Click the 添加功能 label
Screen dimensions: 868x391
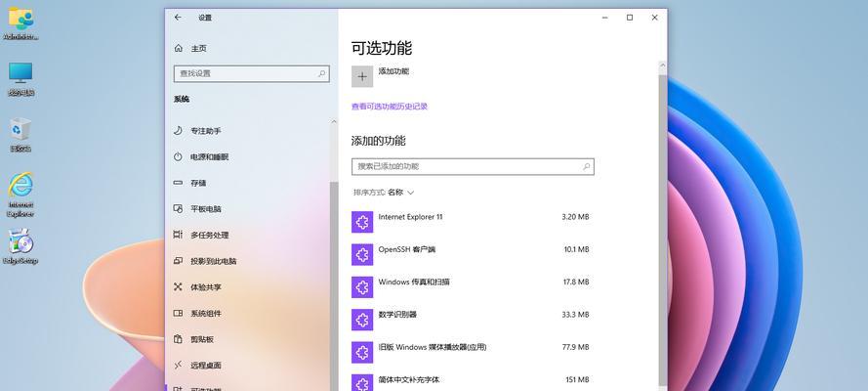tap(393, 71)
